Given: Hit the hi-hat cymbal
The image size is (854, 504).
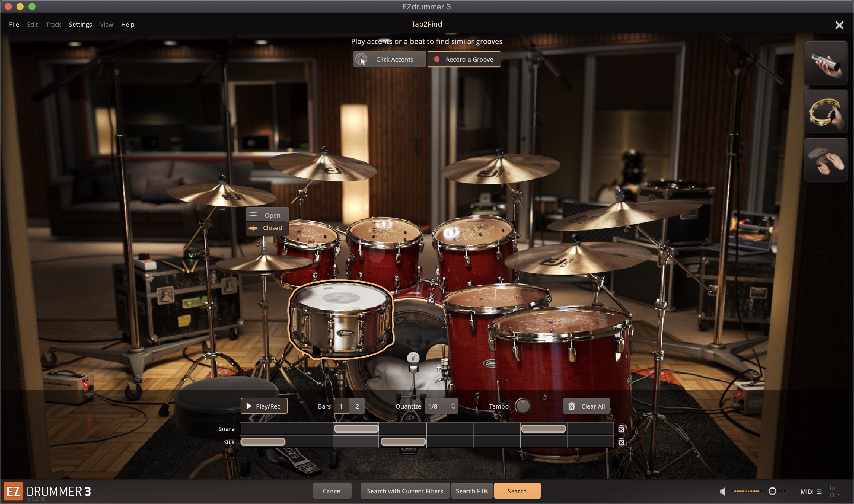Looking at the screenshot, I should coord(264,264).
